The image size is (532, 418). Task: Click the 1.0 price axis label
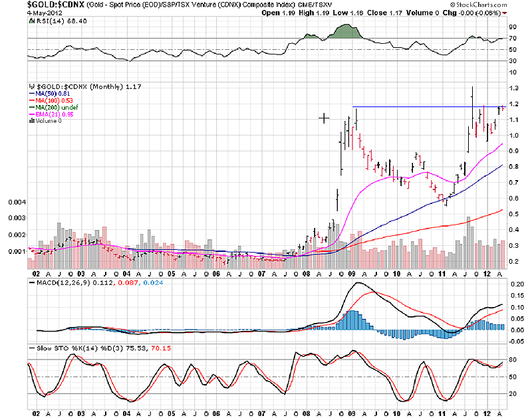513,136
